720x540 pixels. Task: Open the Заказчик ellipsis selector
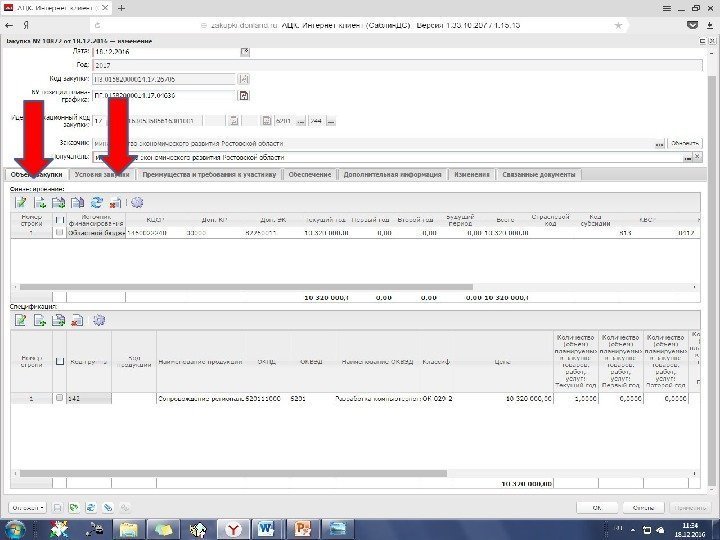click(x=659, y=144)
